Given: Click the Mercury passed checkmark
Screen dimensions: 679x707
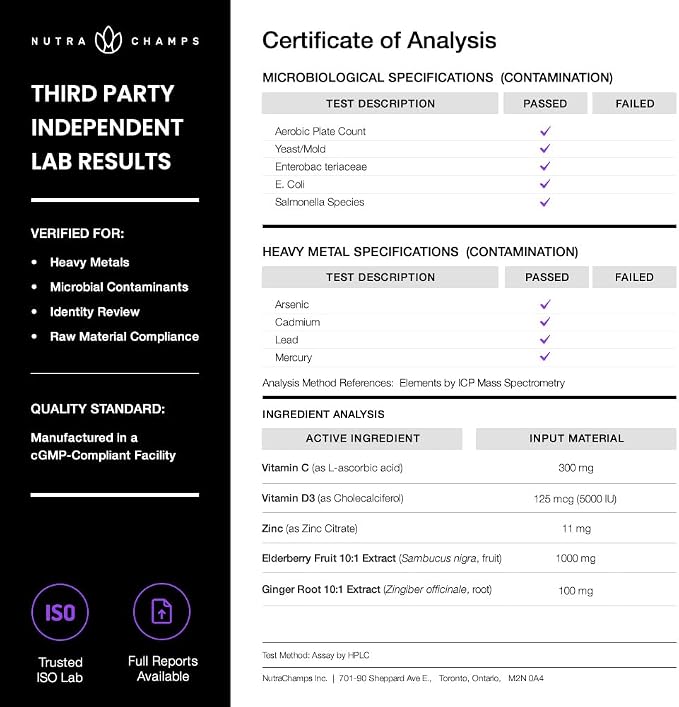Looking at the screenshot, I should (x=545, y=356).
